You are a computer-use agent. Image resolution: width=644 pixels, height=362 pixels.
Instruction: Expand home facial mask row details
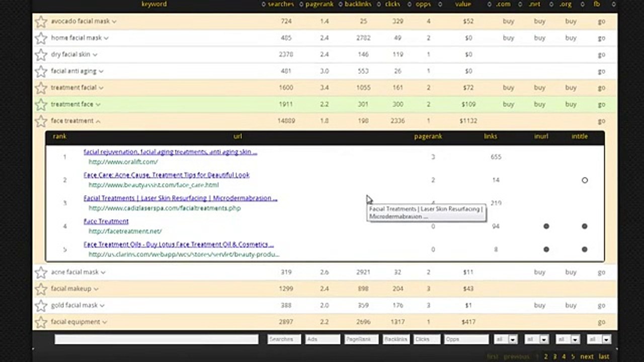(106, 38)
